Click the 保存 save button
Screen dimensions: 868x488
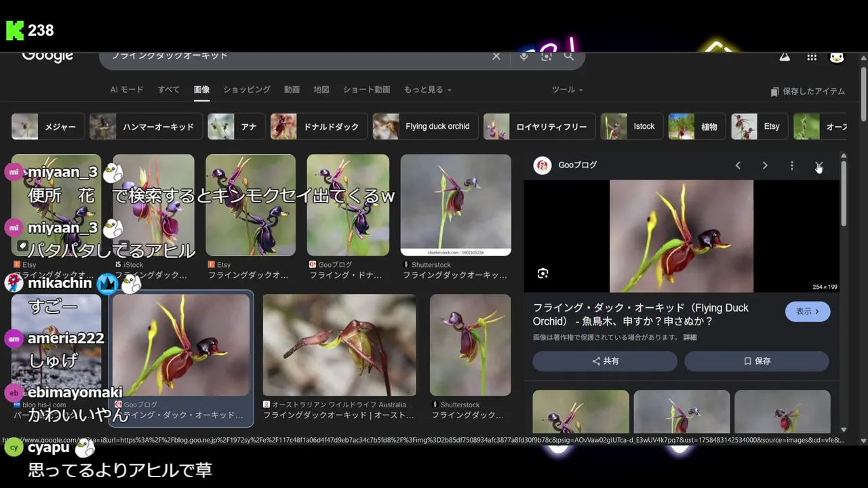click(757, 361)
